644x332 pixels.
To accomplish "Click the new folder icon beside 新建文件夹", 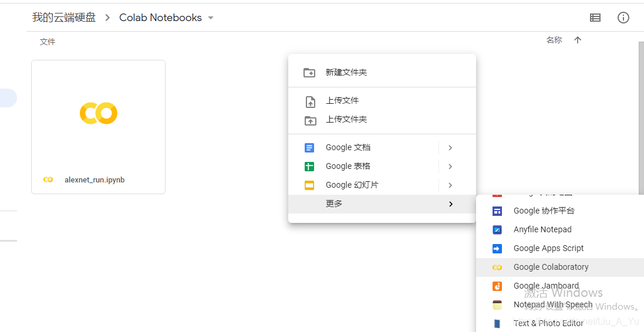I will pyautogui.click(x=309, y=73).
